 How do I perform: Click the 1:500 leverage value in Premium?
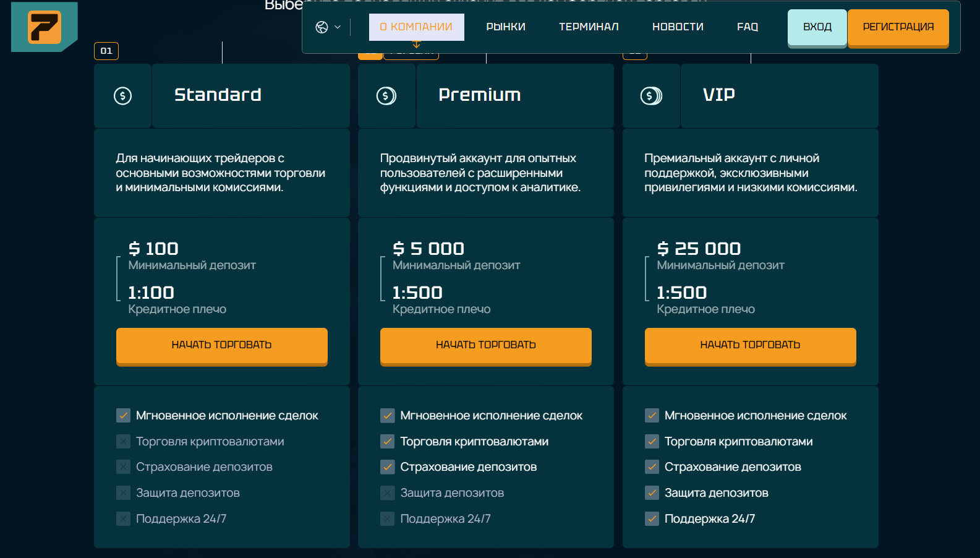pyautogui.click(x=417, y=293)
